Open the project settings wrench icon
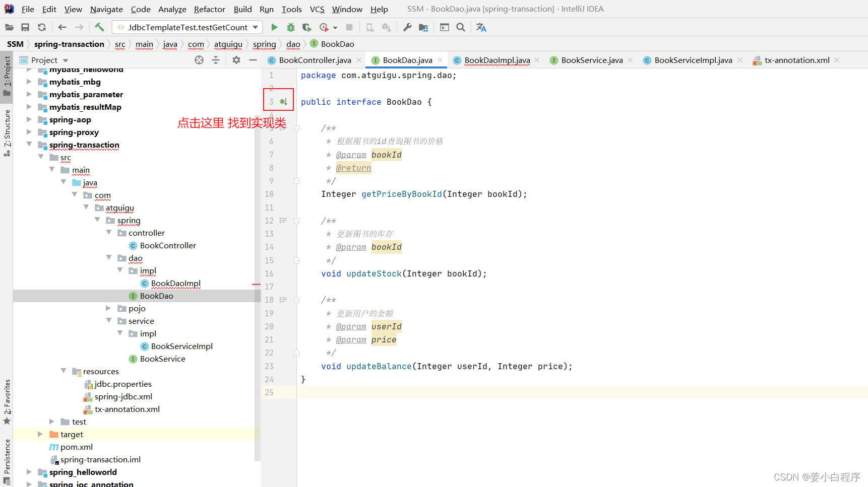The height and width of the screenshot is (487, 868). click(407, 27)
